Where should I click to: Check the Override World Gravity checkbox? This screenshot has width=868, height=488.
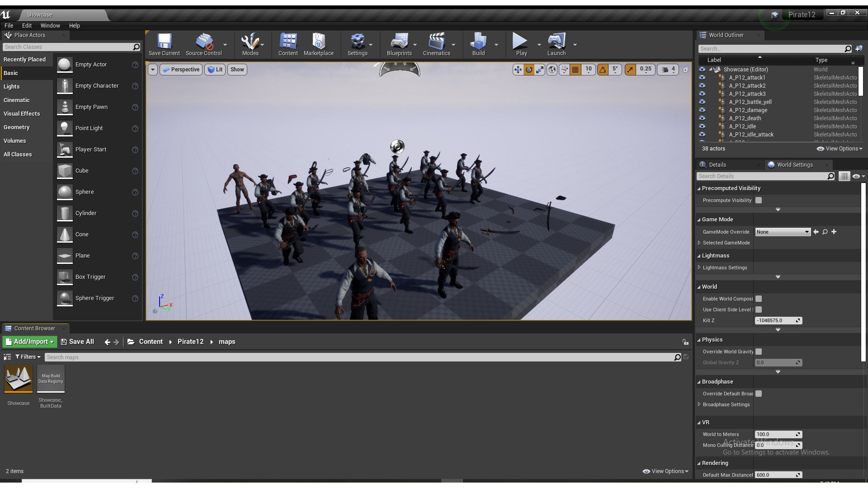[x=759, y=352]
